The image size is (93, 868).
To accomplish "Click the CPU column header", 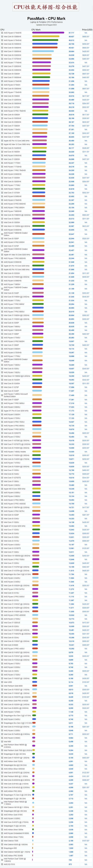I will 3,30.
